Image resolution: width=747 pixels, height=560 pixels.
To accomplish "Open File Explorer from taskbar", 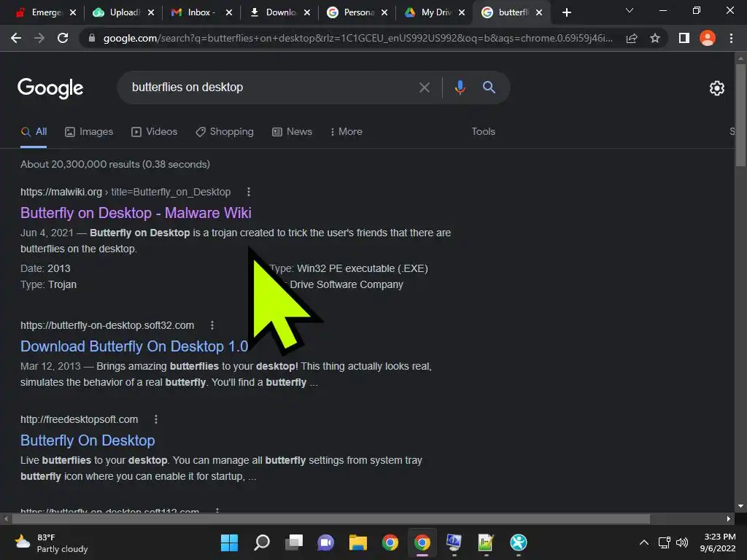I will pyautogui.click(x=357, y=542).
